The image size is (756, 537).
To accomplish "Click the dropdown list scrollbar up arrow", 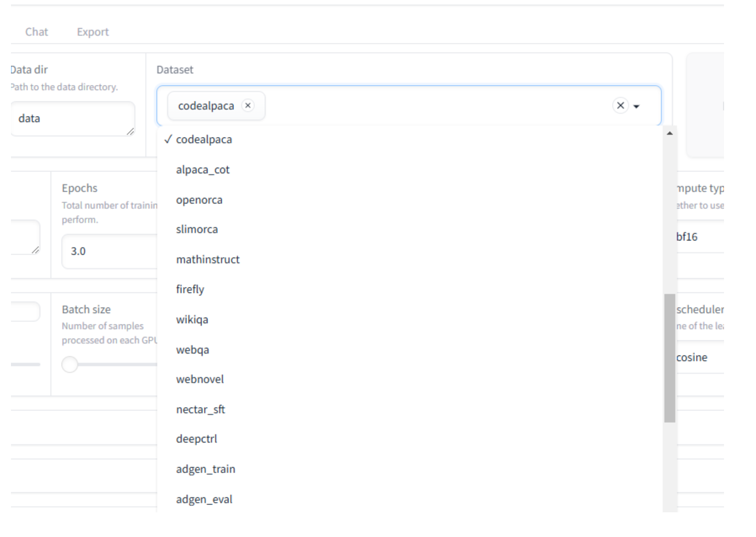I will [670, 133].
